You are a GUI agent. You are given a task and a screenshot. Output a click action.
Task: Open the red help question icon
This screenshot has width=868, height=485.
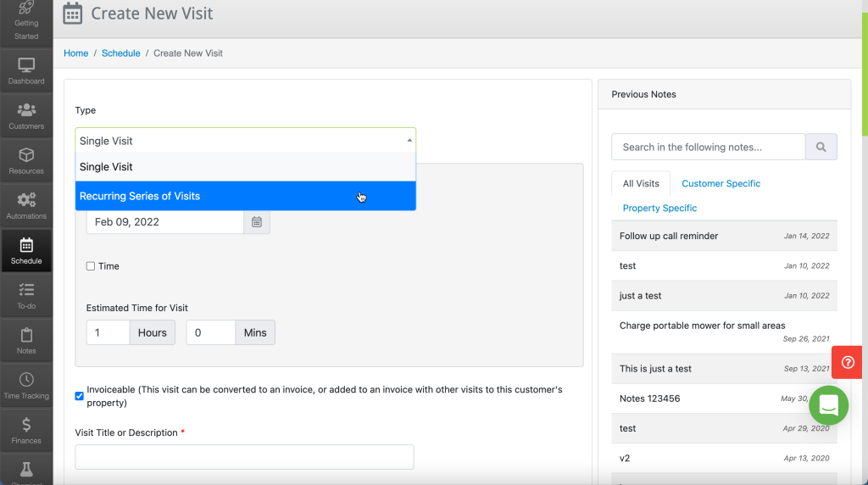click(848, 362)
